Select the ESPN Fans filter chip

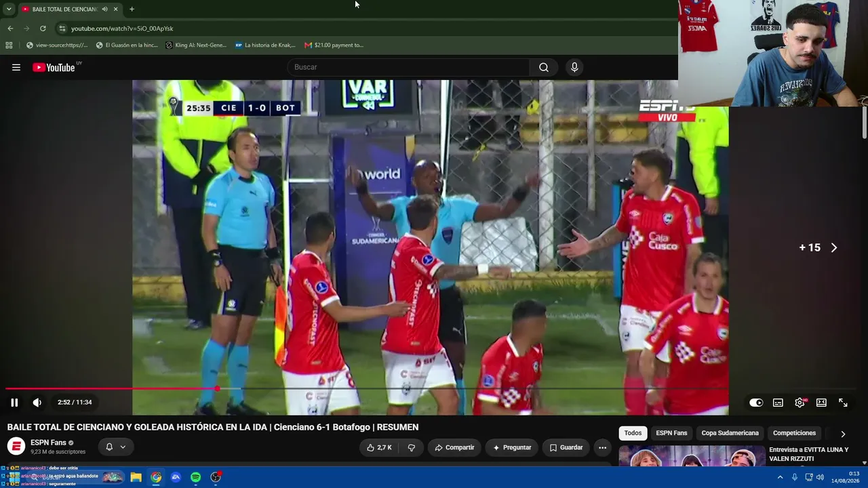[x=671, y=433]
